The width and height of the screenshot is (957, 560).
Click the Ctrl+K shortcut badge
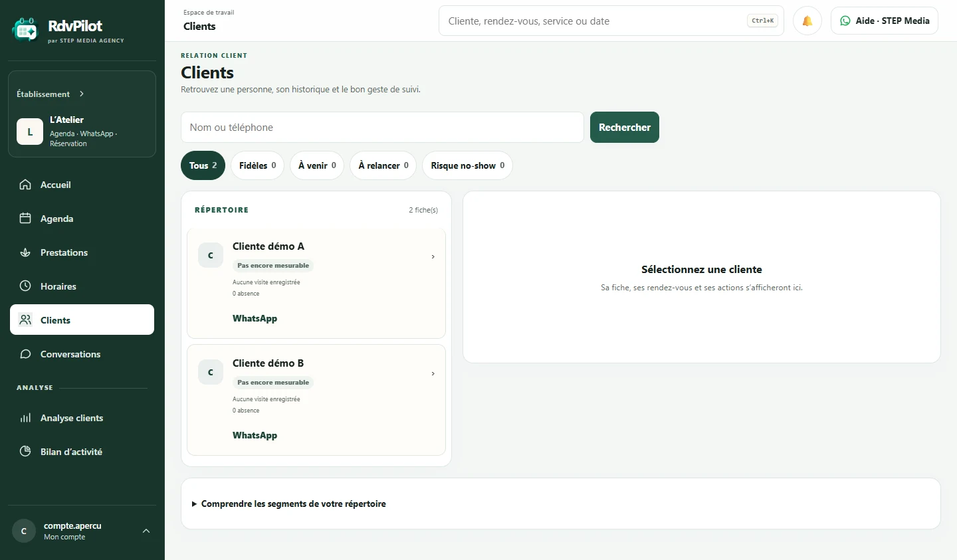(762, 21)
